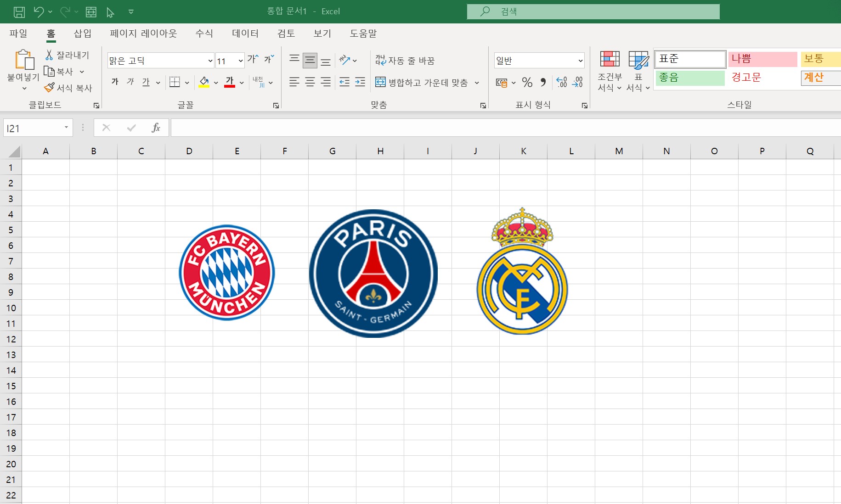Screen dimensions: 841x504
Task: Toggle align text right
Action: pos(326,82)
